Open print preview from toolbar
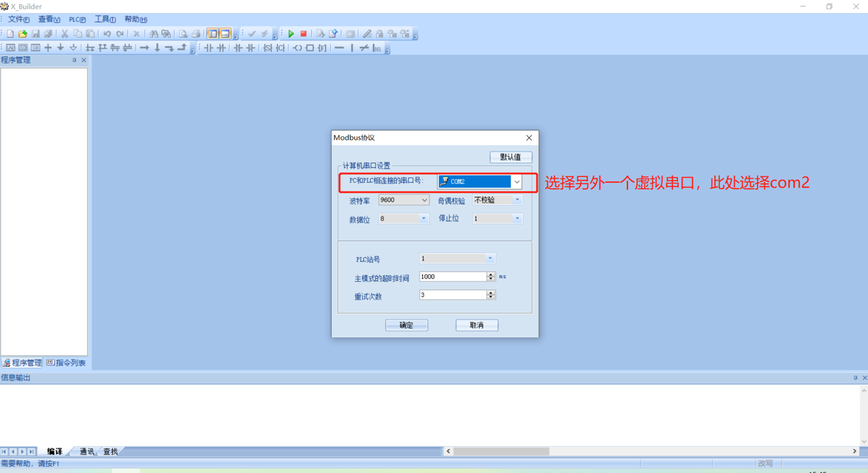 click(x=183, y=34)
